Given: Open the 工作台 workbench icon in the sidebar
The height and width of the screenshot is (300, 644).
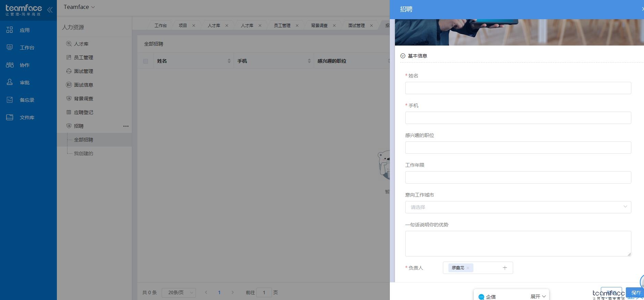Looking at the screenshot, I should point(10,47).
